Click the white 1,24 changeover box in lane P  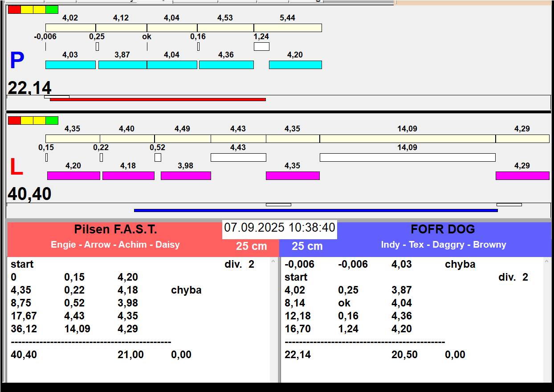coord(261,46)
